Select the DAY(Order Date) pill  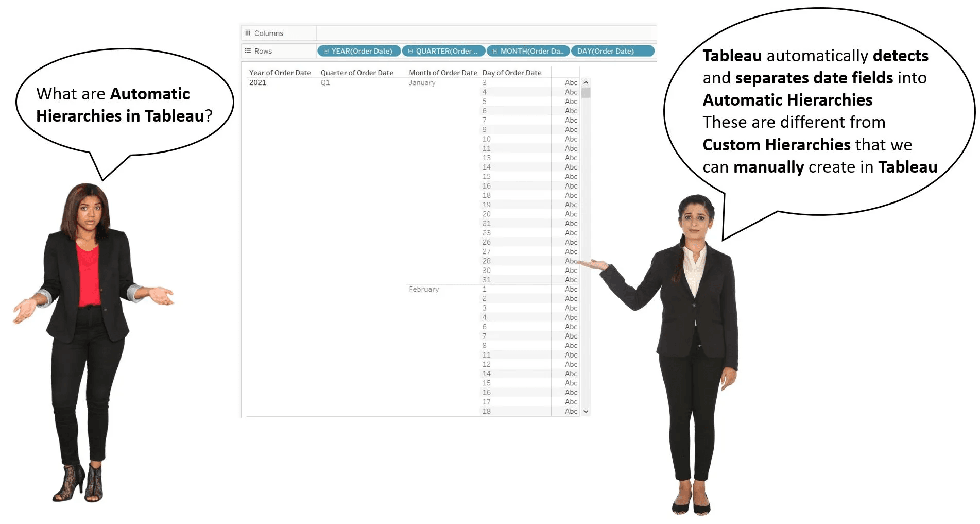(x=612, y=51)
